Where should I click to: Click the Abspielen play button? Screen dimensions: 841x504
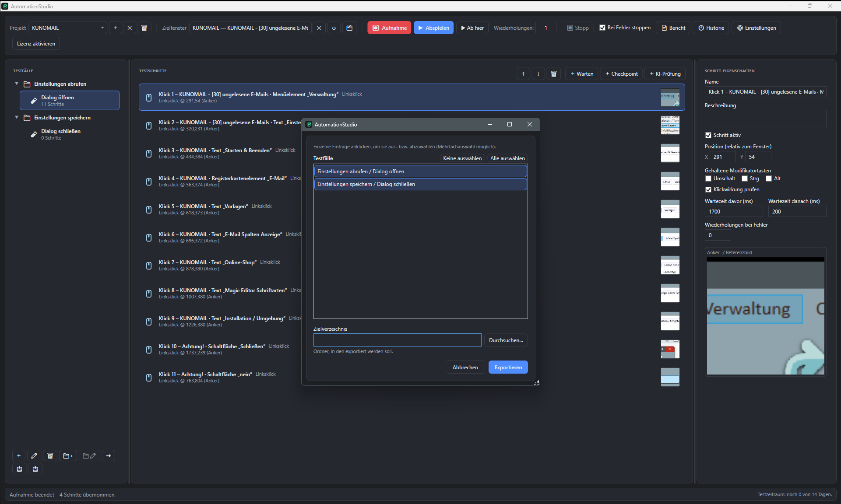[433, 28]
